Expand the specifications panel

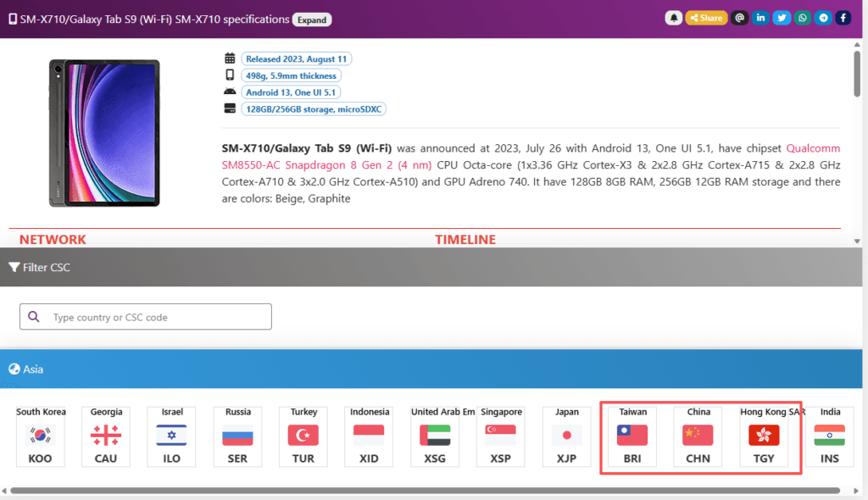(312, 19)
